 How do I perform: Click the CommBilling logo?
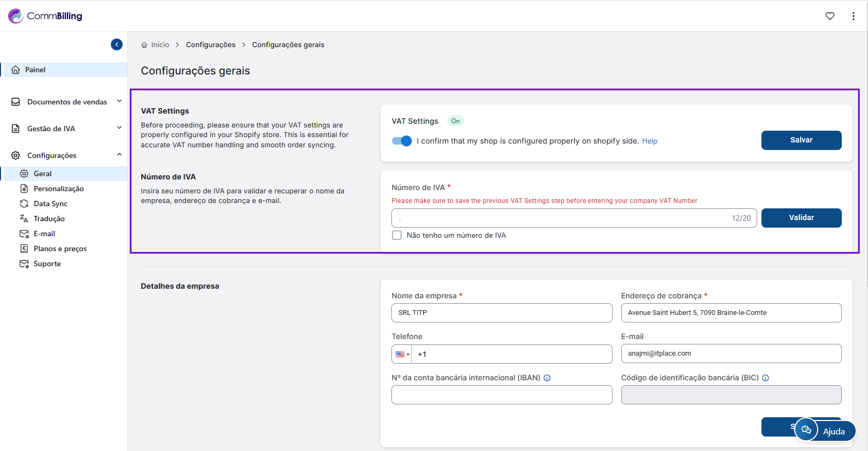coord(46,16)
